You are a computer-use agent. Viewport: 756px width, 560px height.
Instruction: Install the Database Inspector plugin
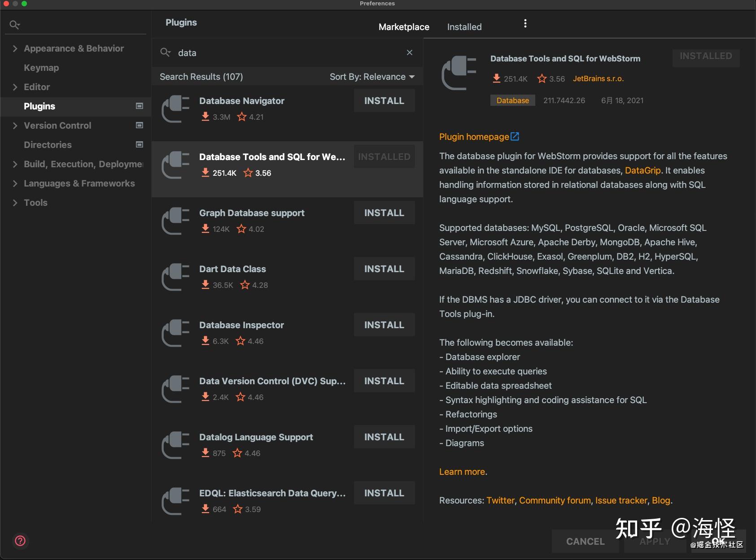[x=384, y=325]
